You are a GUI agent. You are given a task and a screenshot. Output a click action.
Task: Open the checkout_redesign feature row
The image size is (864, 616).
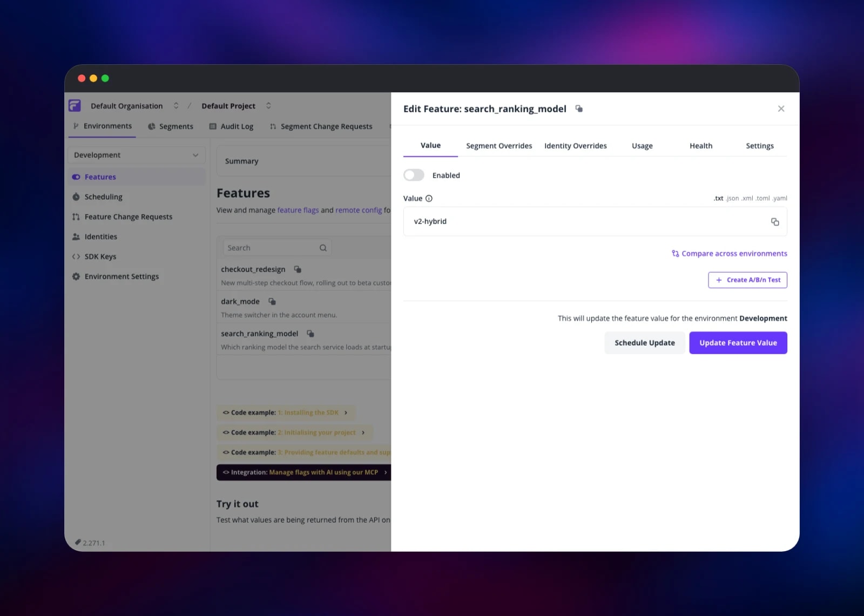click(305, 275)
